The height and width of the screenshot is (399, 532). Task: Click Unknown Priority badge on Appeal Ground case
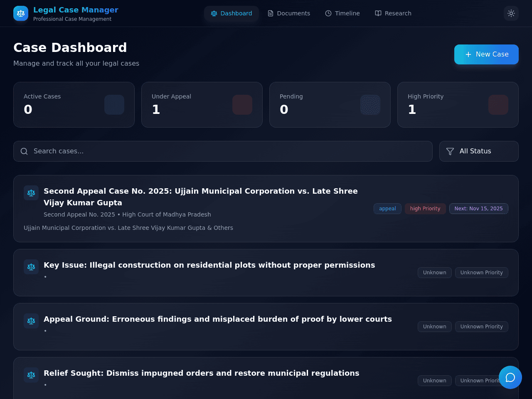tap(482, 327)
